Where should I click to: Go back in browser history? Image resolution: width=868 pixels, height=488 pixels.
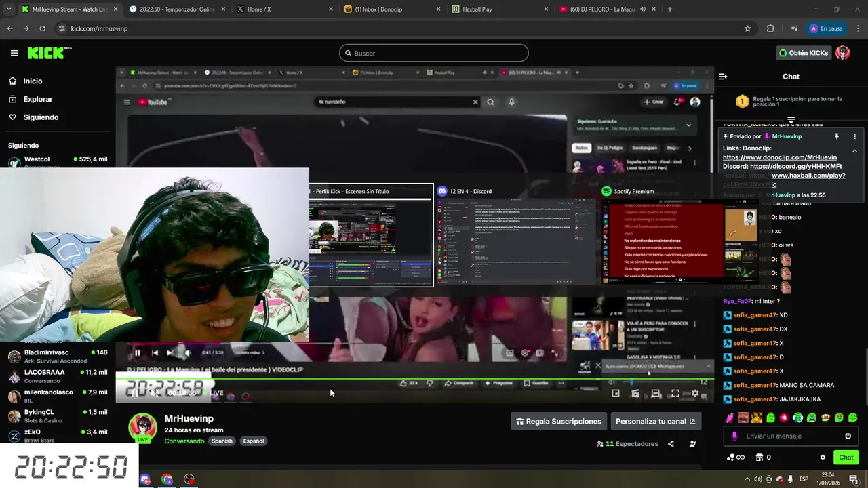(x=9, y=28)
